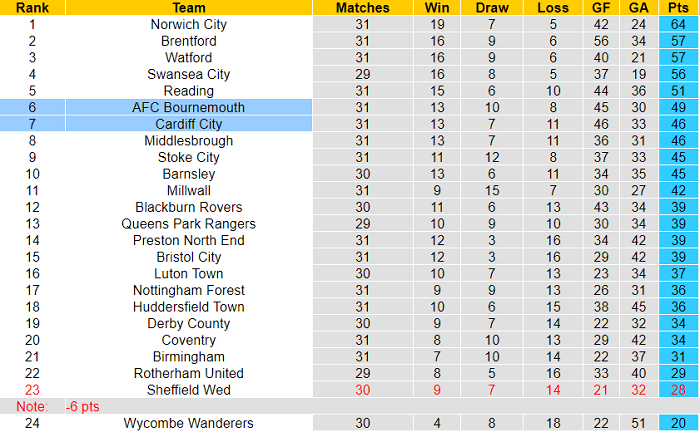Click the highlighted AFC Bournemouth row

188,107
